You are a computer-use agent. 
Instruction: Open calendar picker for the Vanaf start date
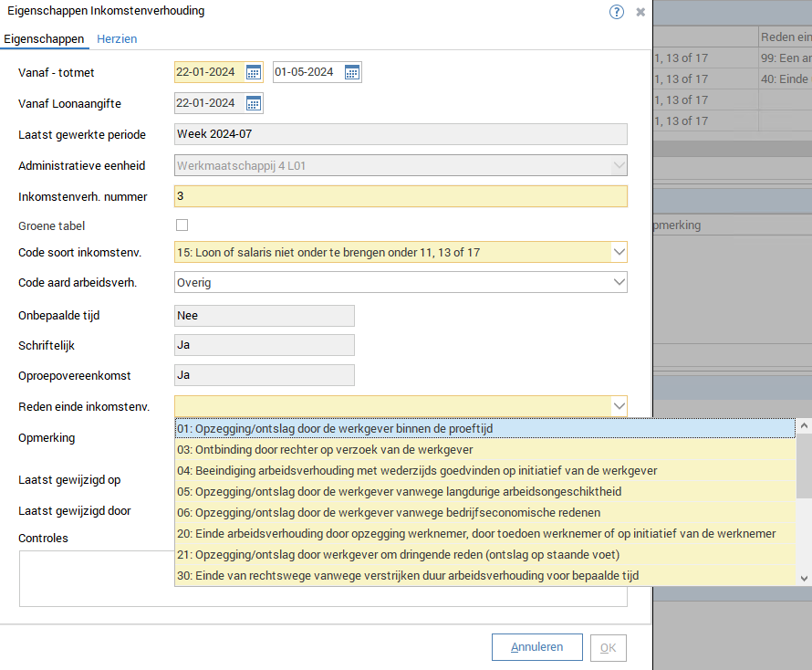(253, 73)
